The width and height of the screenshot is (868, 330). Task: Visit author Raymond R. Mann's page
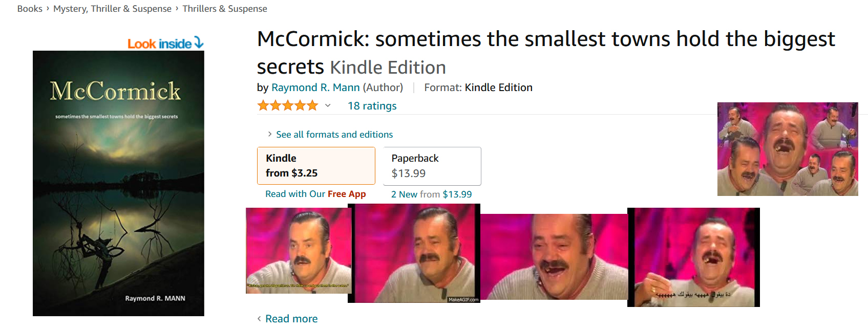tap(315, 87)
